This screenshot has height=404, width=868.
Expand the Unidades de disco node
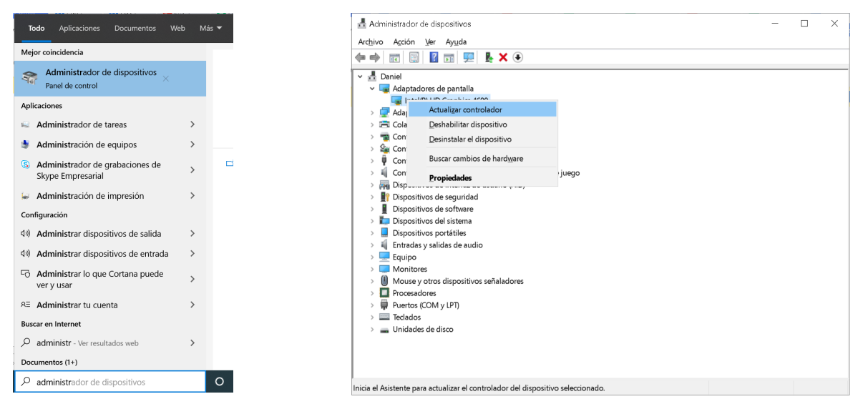[x=372, y=329]
